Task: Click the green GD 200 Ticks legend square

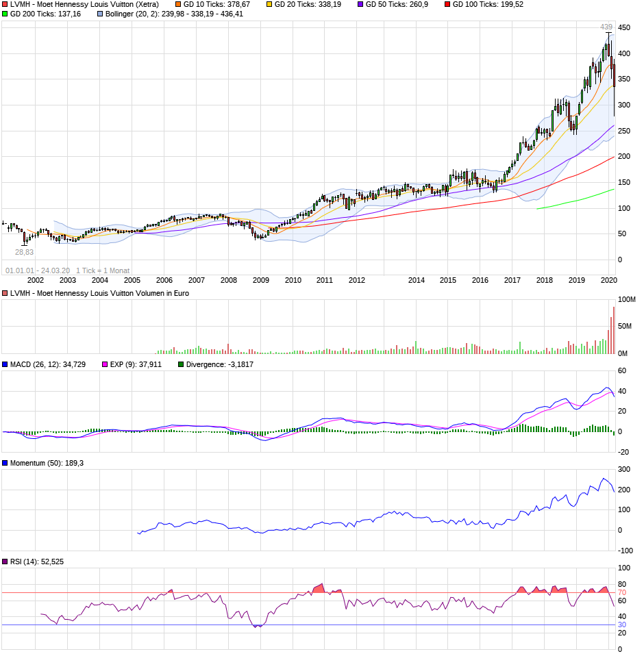Action: [x=5, y=14]
